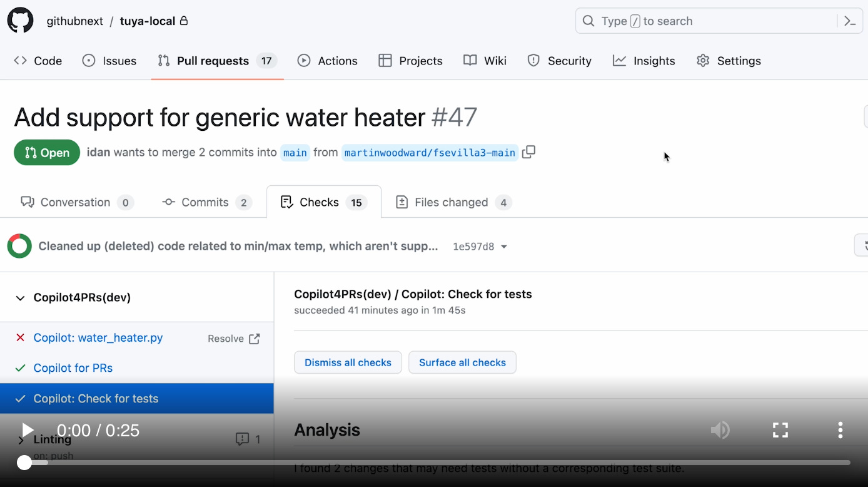Click the main base branch label
Viewport: 868px width, 487px height.
click(295, 153)
